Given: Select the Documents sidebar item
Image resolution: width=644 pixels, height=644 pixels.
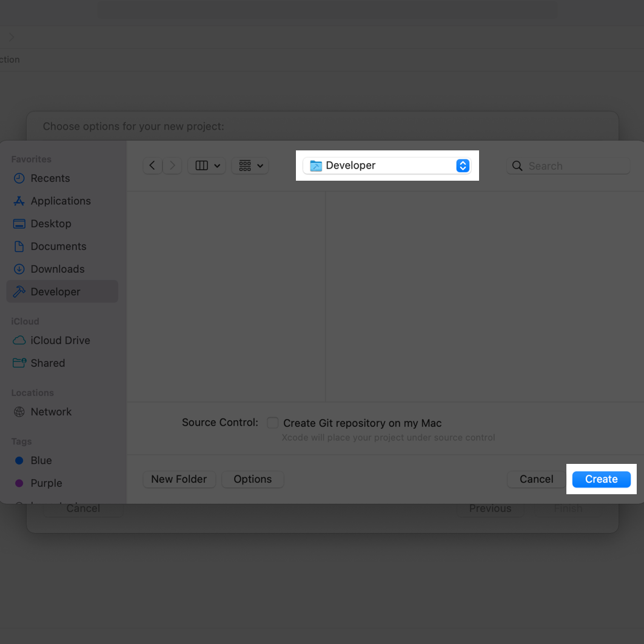Looking at the screenshot, I should (x=58, y=246).
